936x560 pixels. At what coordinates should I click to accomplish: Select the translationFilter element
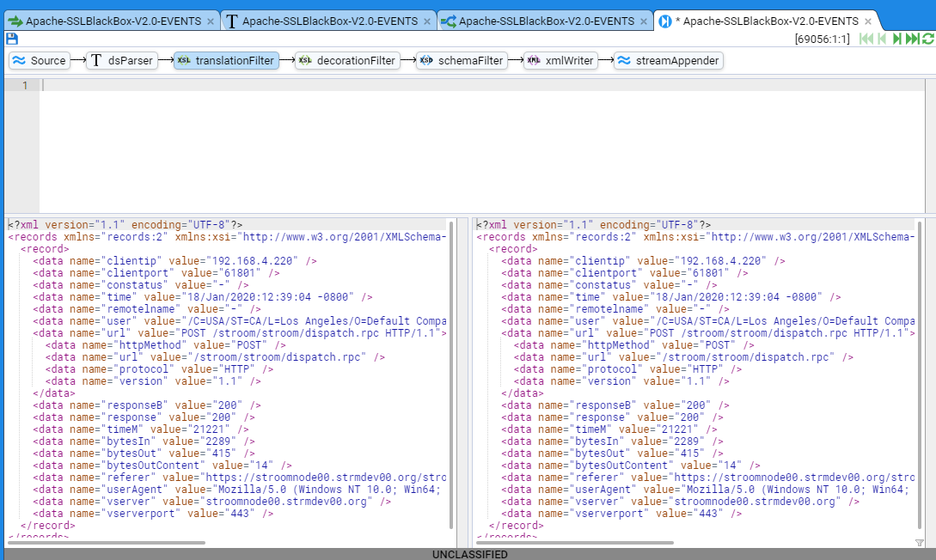pos(226,60)
